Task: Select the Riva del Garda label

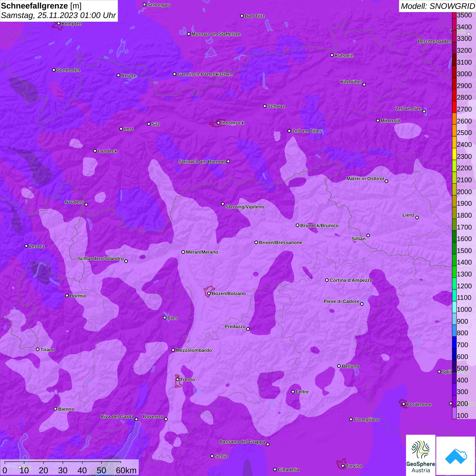Action: point(117,417)
